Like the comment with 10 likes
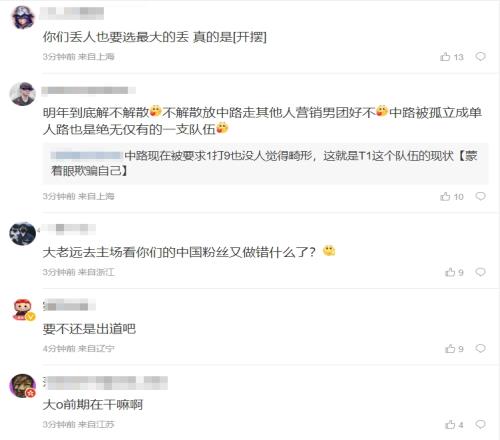Image resolution: width=500 pixels, height=440 pixels. coord(452,196)
